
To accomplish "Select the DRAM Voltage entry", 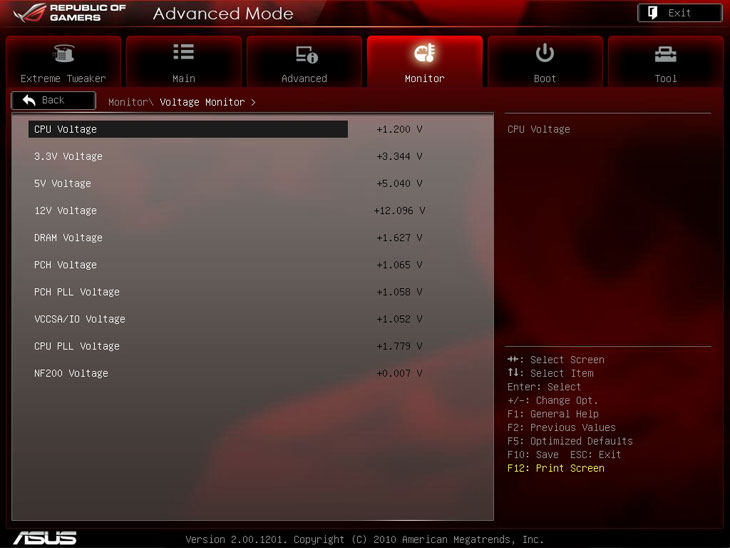I will pos(68,237).
